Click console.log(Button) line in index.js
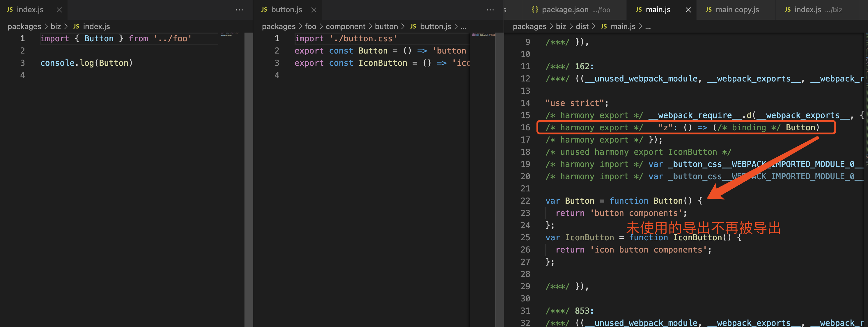This screenshot has width=868, height=327. (x=87, y=63)
